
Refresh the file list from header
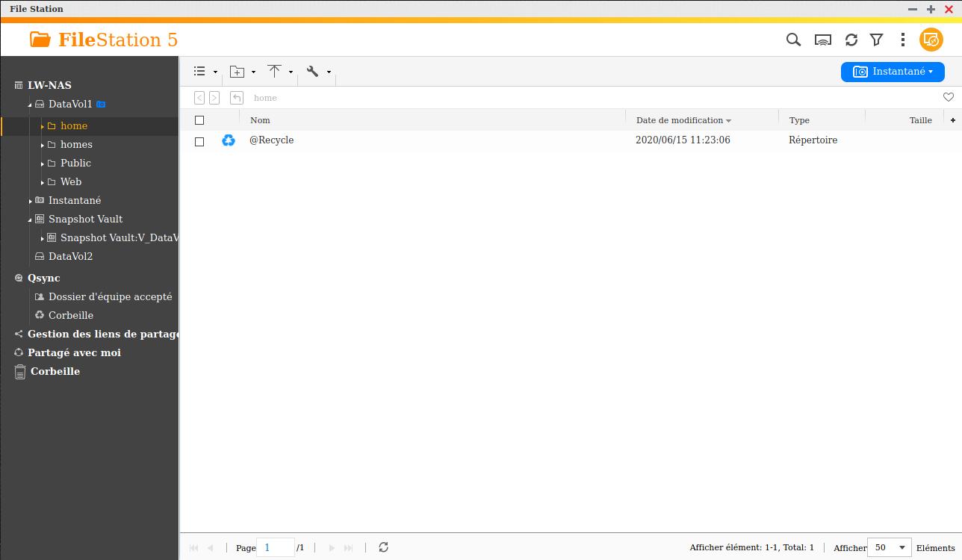pos(851,40)
